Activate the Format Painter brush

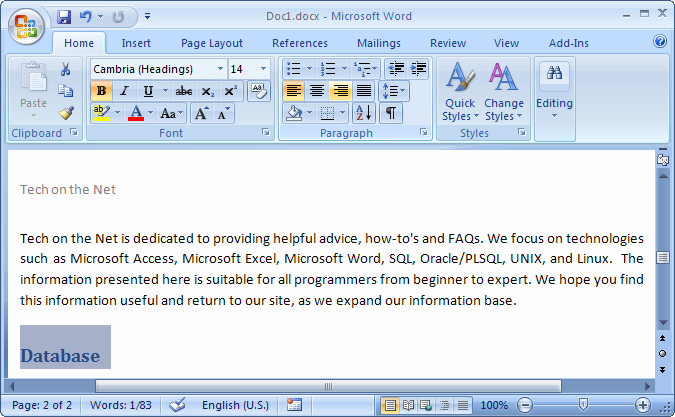coord(66,113)
